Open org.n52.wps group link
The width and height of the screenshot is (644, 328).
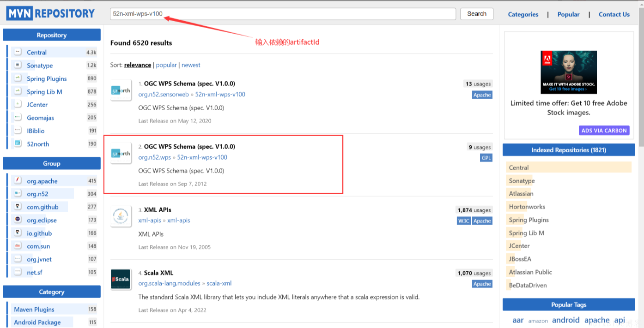tap(155, 157)
